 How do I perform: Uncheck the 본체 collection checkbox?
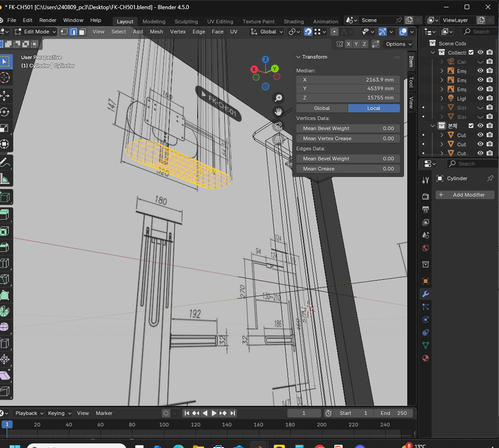pyautogui.click(x=471, y=126)
